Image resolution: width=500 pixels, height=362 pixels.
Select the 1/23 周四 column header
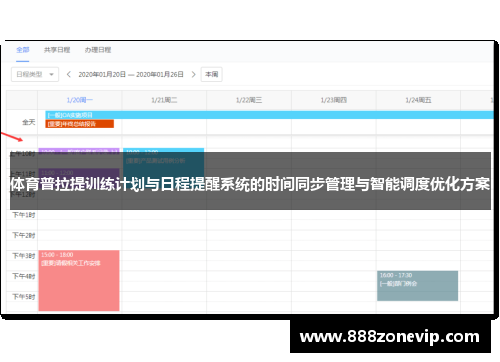tap(334, 100)
